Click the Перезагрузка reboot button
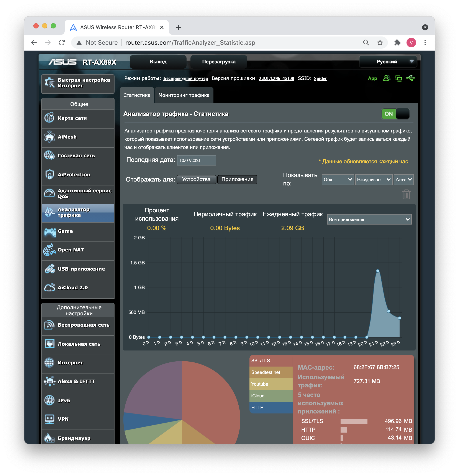 pos(219,62)
